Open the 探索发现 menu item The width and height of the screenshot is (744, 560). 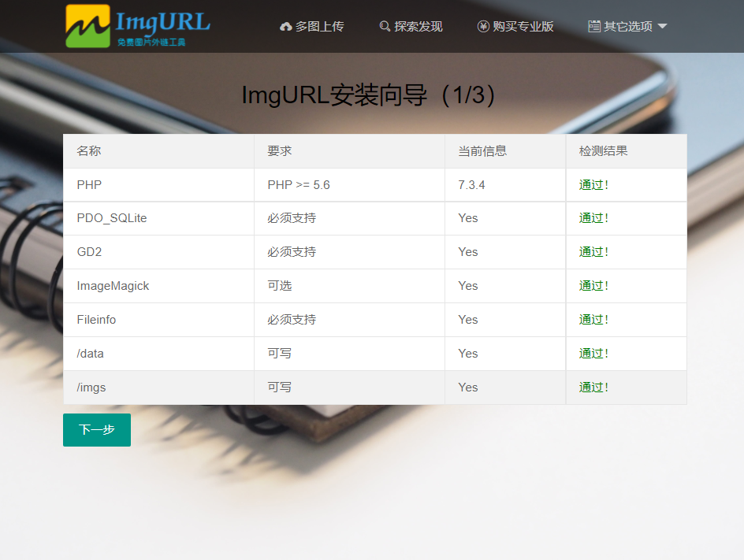coord(411,27)
